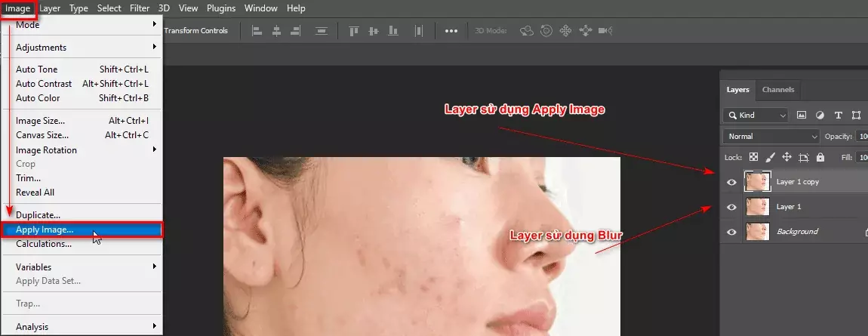Open the Help menu
Image resolution: width=868 pixels, height=336 pixels.
(x=296, y=8)
